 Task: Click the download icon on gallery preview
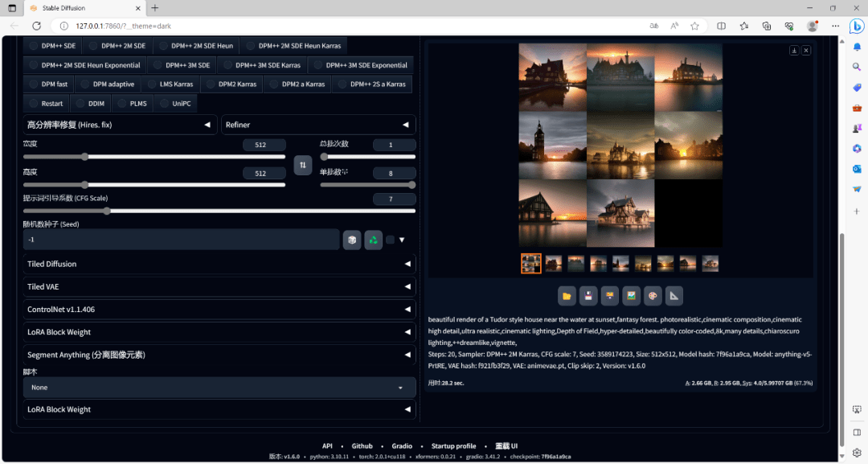[x=794, y=51]
